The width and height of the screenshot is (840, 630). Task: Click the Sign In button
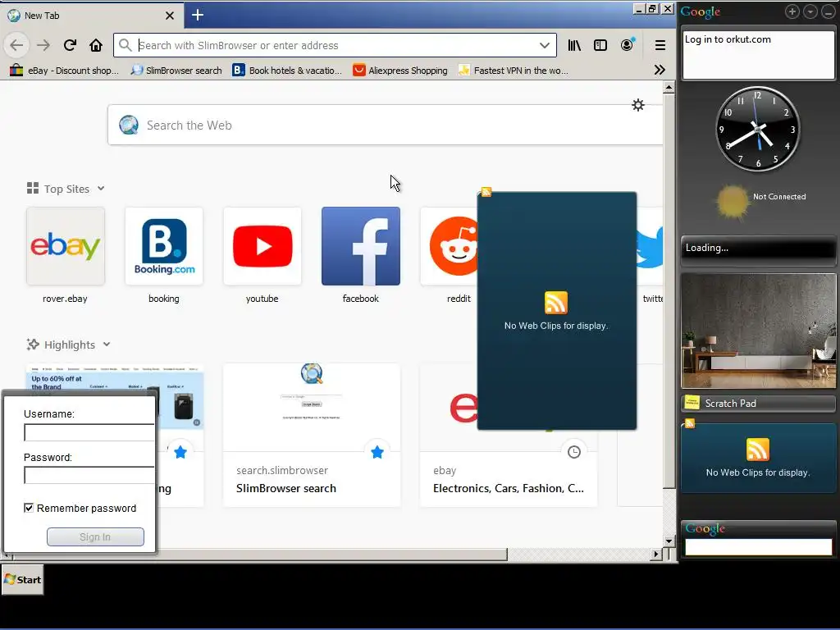[95, 536]
